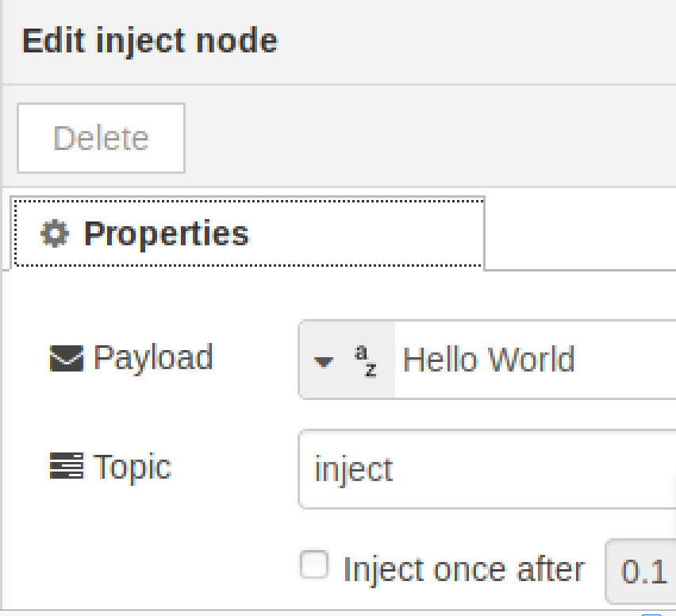Click the Topic list icon
This screenshot has height=616, width=676.
pos(66,466)
